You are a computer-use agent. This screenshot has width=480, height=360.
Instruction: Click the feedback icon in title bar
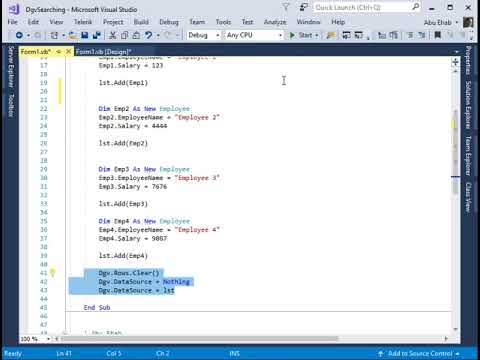click(x=303, y=7)
